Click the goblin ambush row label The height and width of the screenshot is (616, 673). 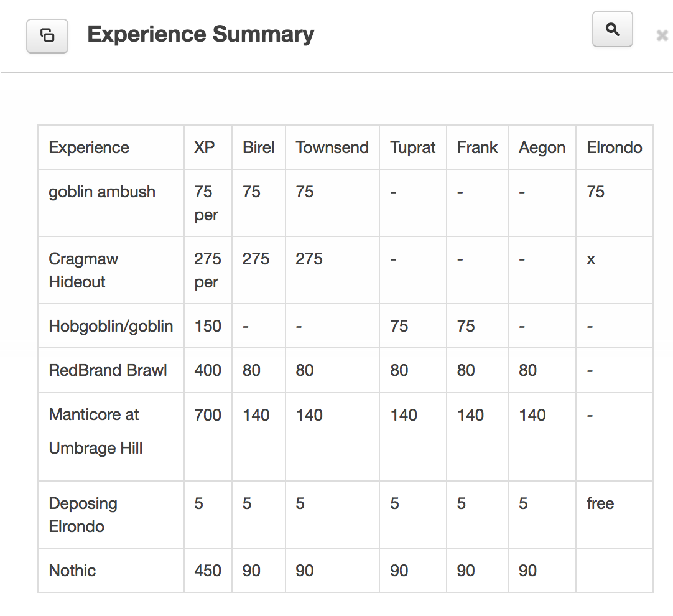(102, 192)
